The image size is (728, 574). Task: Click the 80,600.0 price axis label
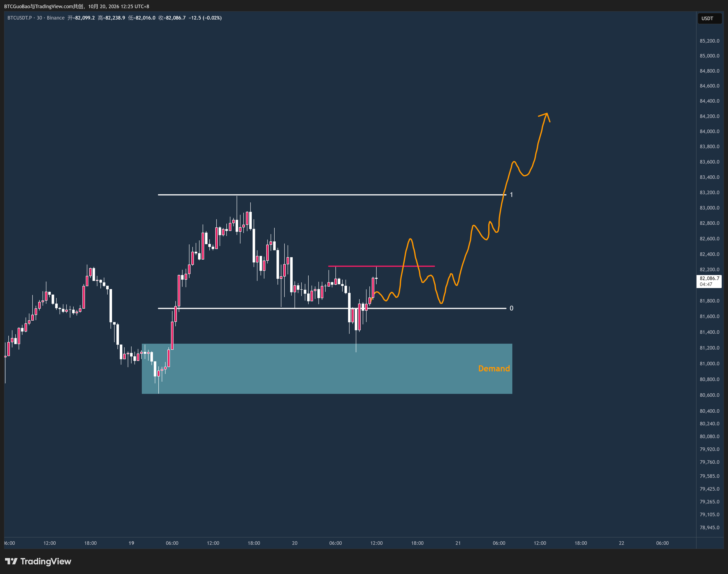click(x=710, y=395)
